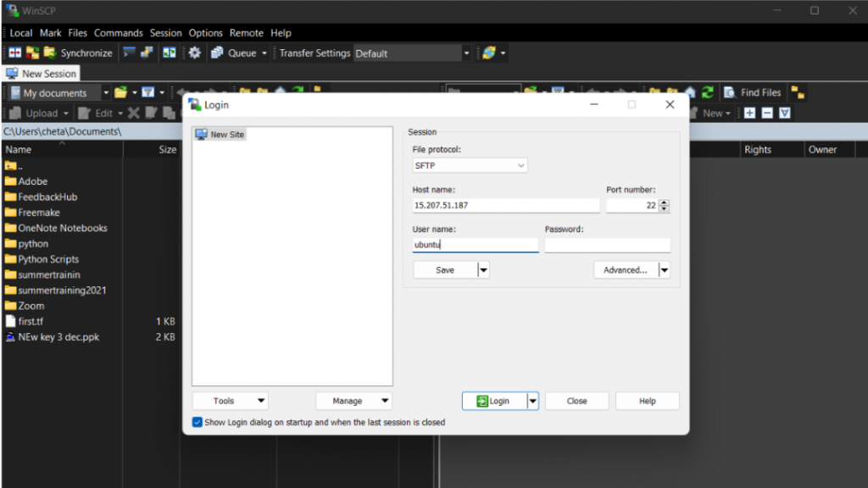868x488 pixels.
Task: Expand the Save button dropdown arrow
Action: click(483, 270)
